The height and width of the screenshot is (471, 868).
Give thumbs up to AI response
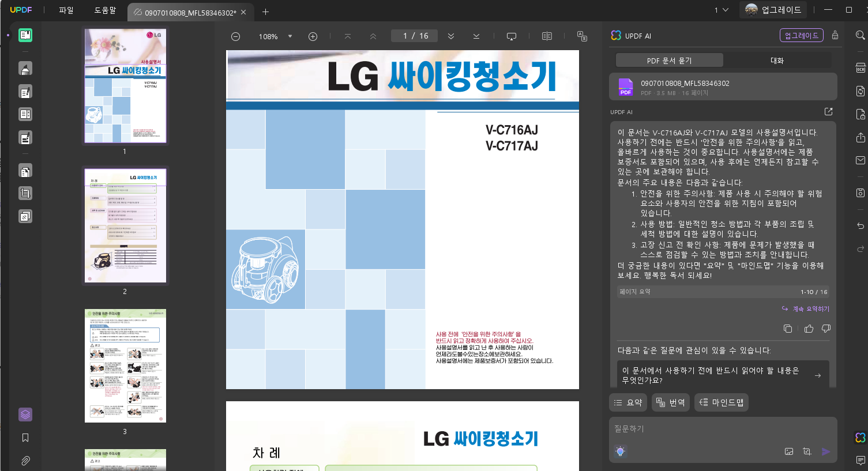pyautogui.click(x=809, y=329)
